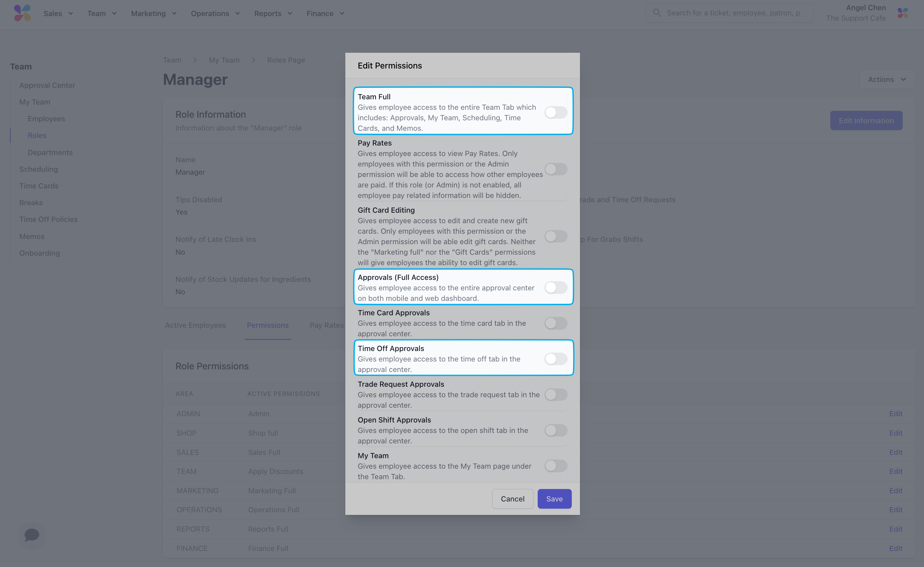Enable Trade Request Approvals toggle
Image resolution: width=924 pixels, height=567 pixels.
coord(556,395)
